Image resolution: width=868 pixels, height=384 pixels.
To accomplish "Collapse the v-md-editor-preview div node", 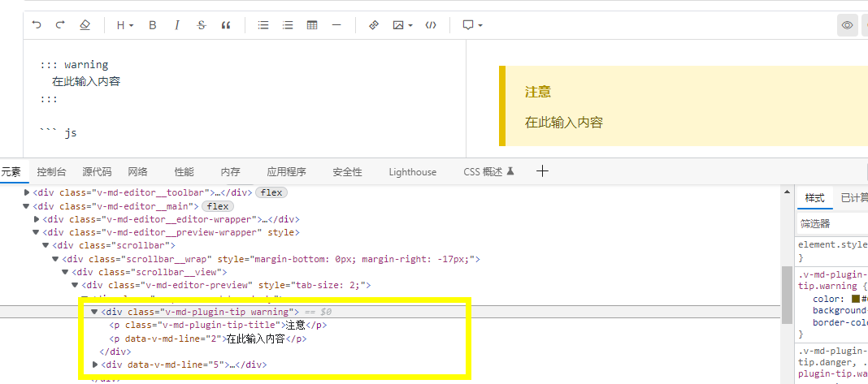I will tap(76, 286).
